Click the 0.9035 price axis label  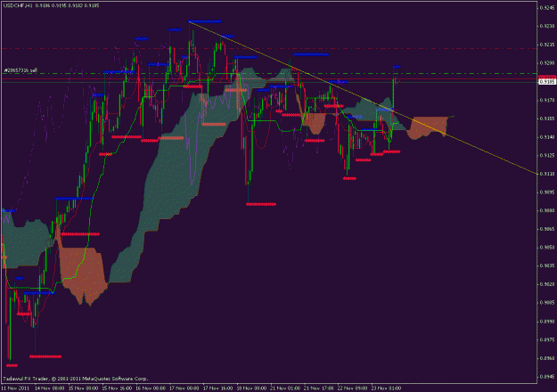(x=547, y=266)
